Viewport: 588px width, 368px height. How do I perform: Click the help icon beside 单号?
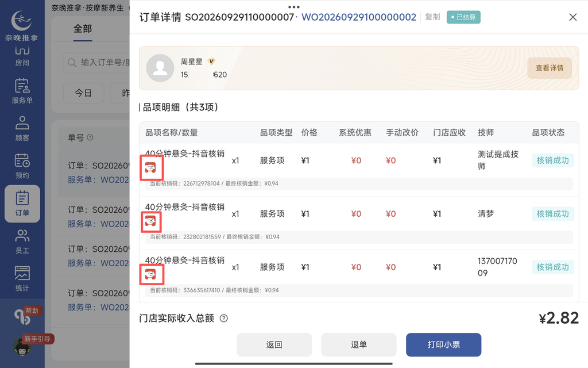tap(90, 137)
